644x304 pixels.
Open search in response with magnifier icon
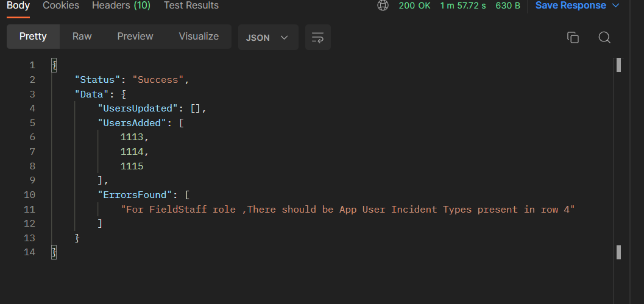coord(604,37)
